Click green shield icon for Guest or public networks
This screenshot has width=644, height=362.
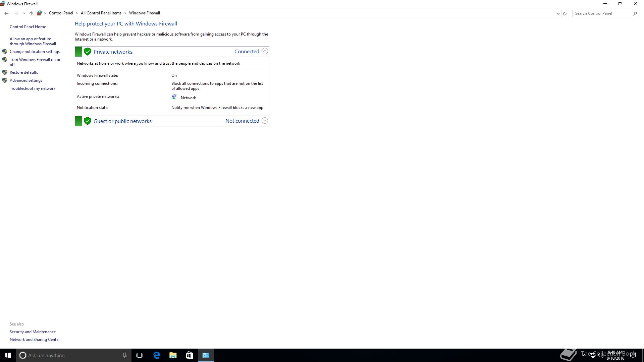point(88,121)
